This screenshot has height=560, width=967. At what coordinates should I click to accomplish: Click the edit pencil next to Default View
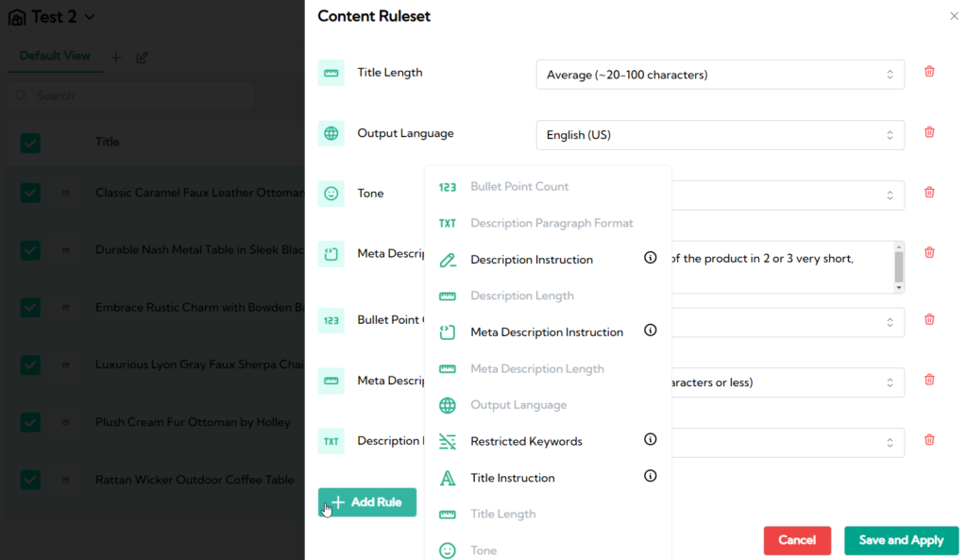click(143, 58)
